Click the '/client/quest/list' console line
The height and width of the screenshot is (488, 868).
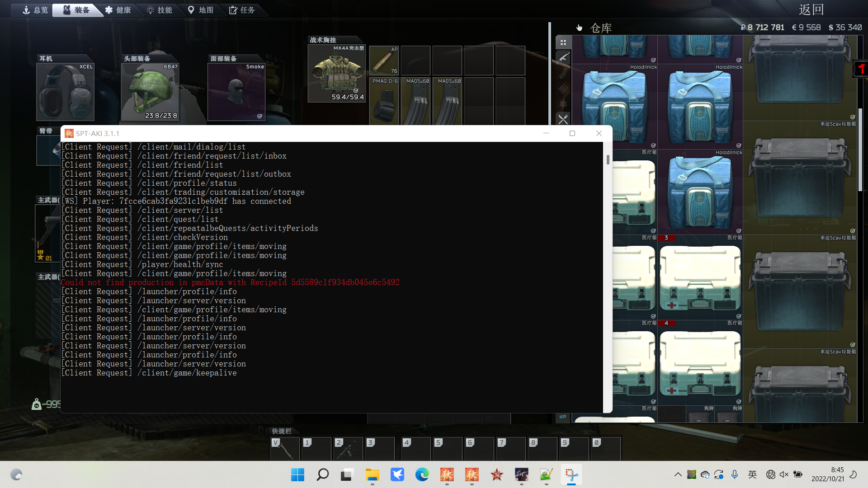[x=140, y=219]
